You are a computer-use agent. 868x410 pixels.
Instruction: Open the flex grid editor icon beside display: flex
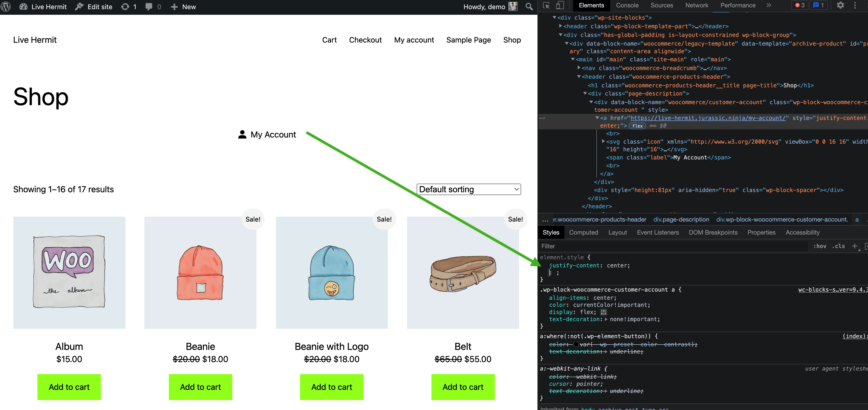pyautogui.click(x=603, y=312)
